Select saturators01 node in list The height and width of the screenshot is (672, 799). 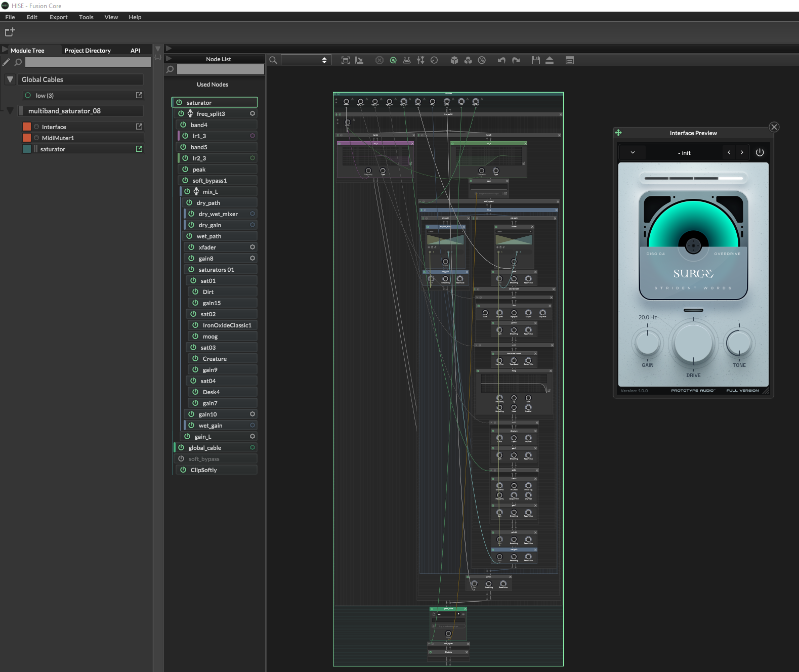click(221, 269)
